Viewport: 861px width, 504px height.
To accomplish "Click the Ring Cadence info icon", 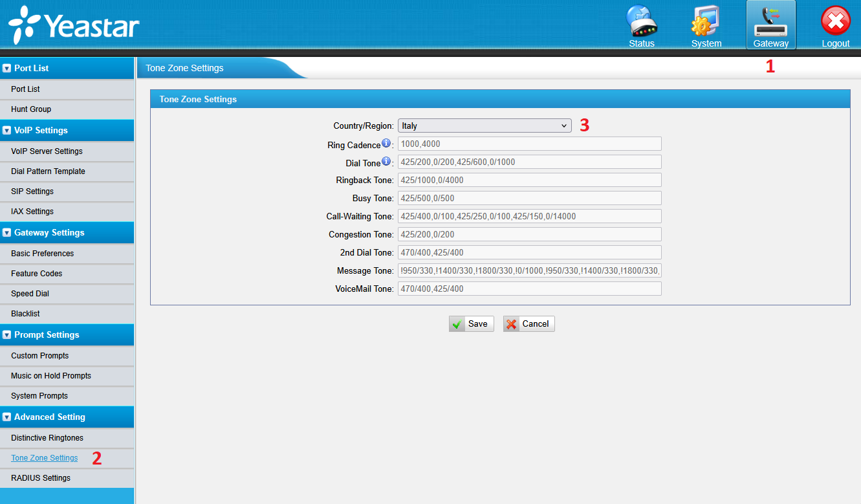I will [x=386, y=144].
